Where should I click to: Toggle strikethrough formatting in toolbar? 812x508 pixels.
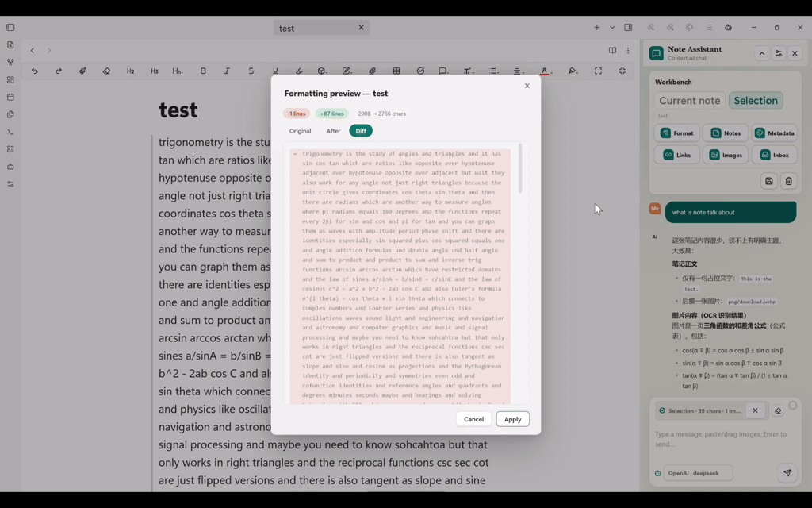click(x=251, y=71)
